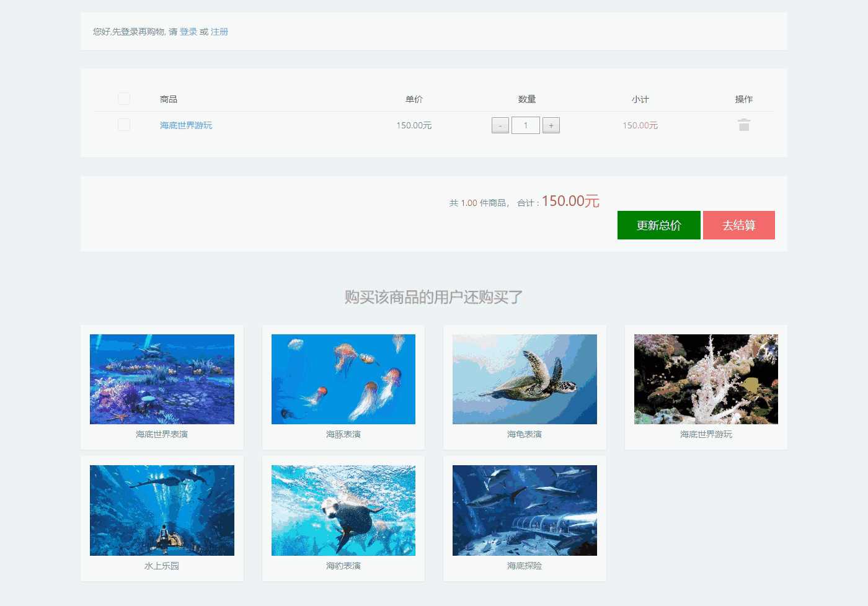The width and height of the screenshot is (868, 606).
Task: Delete 海底世界游玩 item with trash icon
Action: pos(744,125)
